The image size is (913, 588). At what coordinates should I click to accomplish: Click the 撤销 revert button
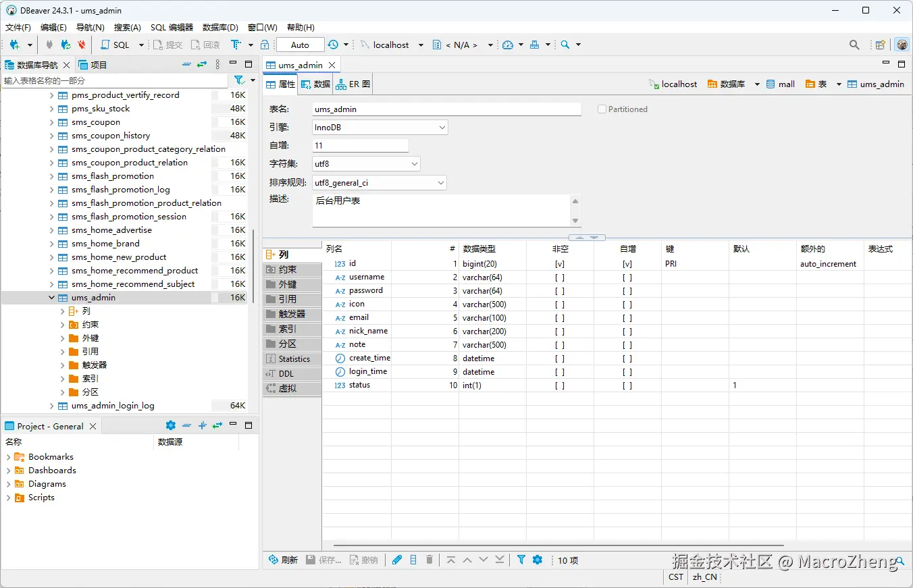coord(364,560)
